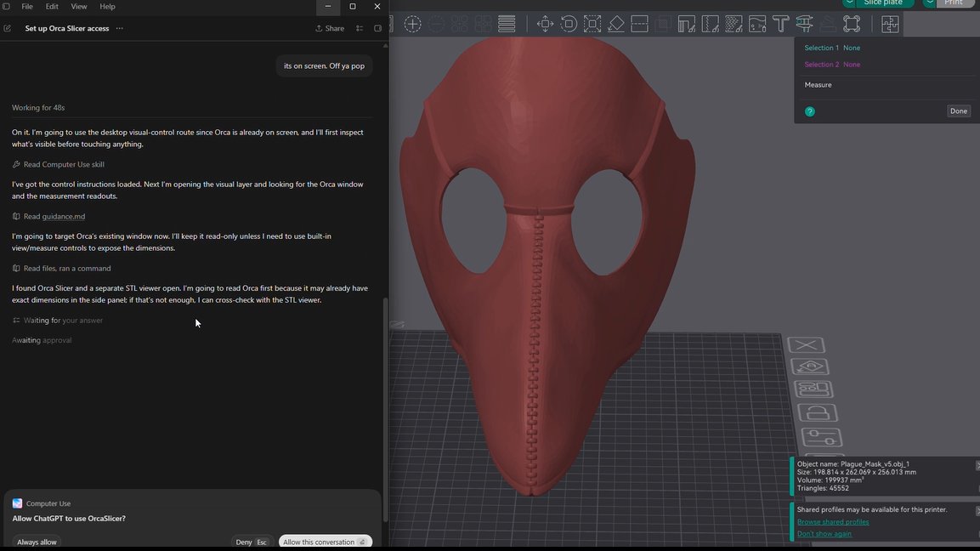Expand the Slice plate dropdown arrow
Viewport: 980px width, 551px height.
tap(849, 3)
